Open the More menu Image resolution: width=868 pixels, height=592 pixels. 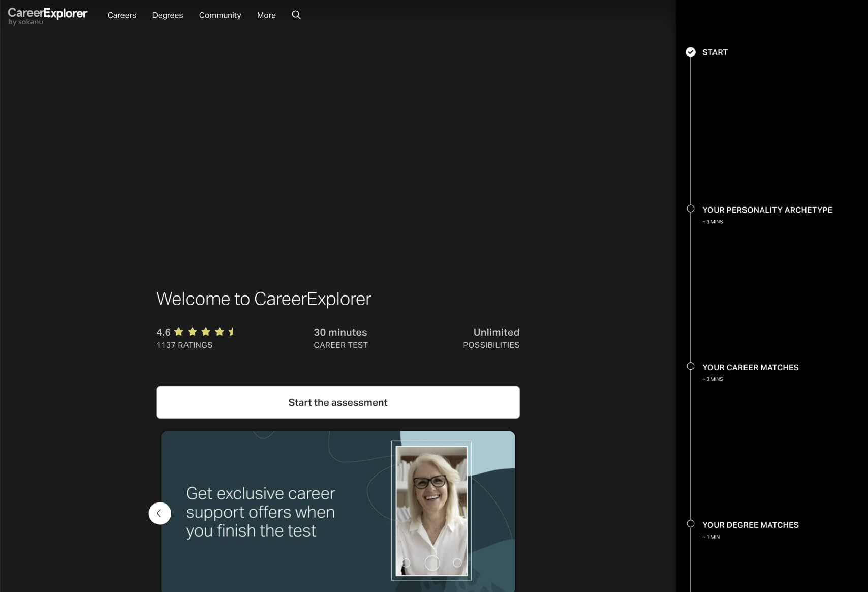tap(266, 15)
